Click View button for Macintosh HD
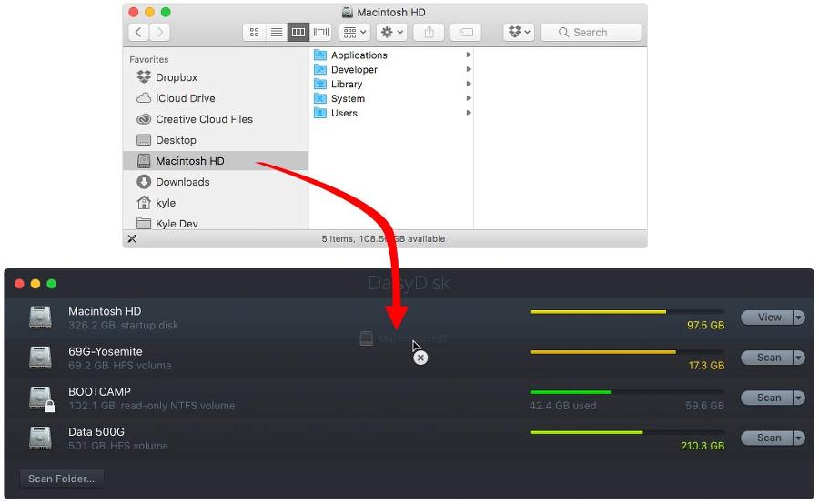The image size is (819, 504). pos(767,317)
